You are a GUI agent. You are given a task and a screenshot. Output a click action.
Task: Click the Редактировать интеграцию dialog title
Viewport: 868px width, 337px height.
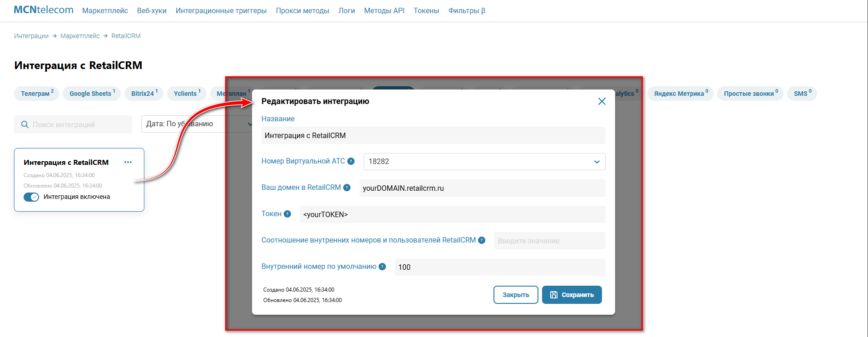pyautogui.click(x=315, y=101)
